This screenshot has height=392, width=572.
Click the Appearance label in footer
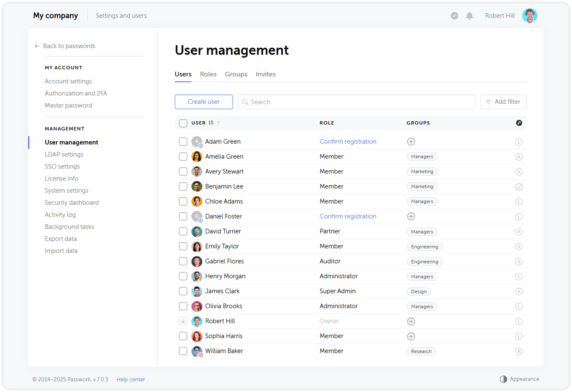tap(524, 379)
